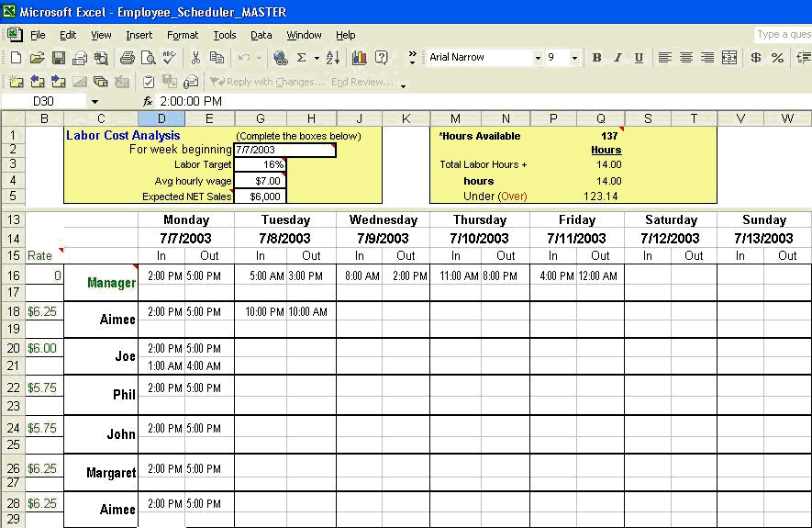Open Microsoft Excel Help question-mark icon
The width and height of the screenshot is (812, 528).
[382, 58]
